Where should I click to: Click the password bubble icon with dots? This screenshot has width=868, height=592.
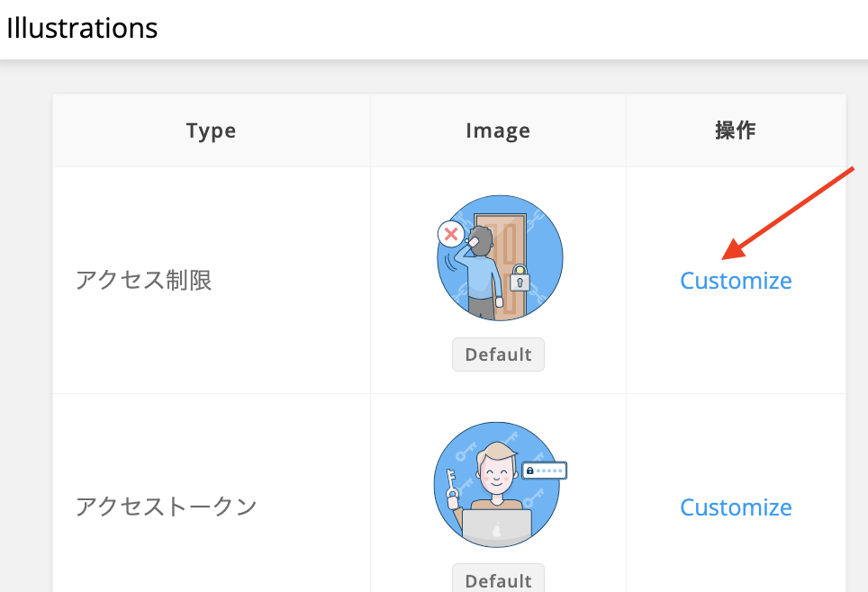(544, 471)
